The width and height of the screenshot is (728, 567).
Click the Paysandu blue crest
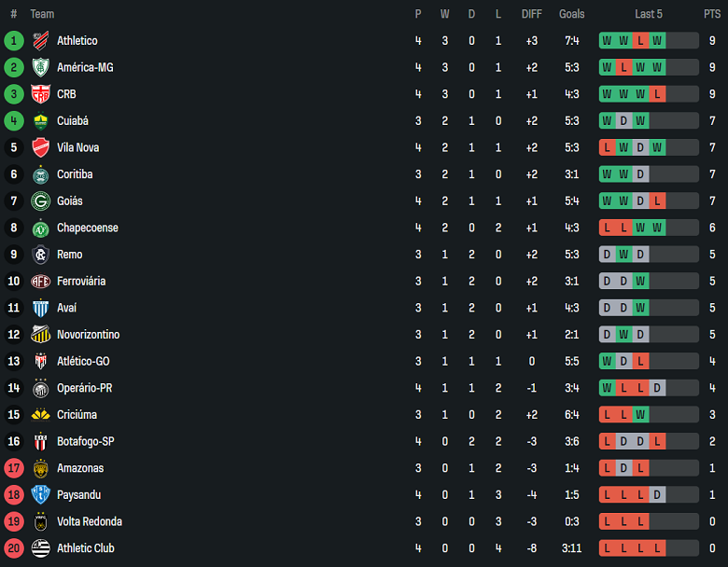[40, 495]
